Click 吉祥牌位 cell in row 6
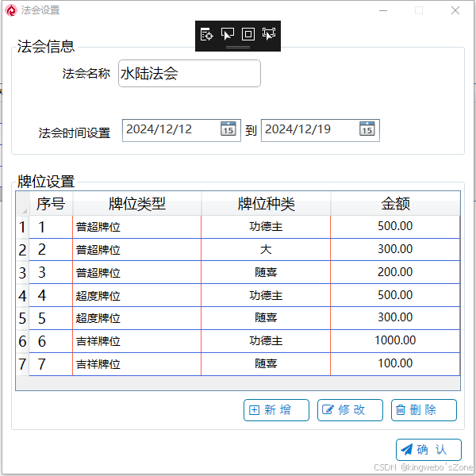Image resolution: width=476 pixels, height=476 pixels. click(137, 341)
